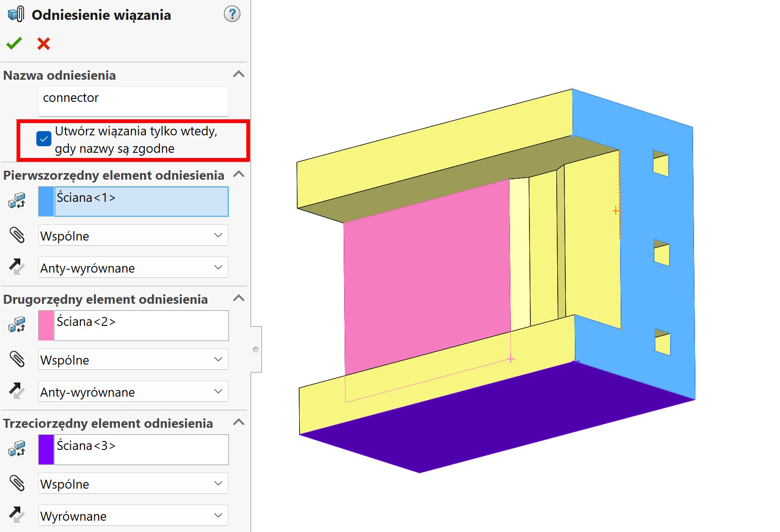Cancel with the red X icon

tap(43, 43)
